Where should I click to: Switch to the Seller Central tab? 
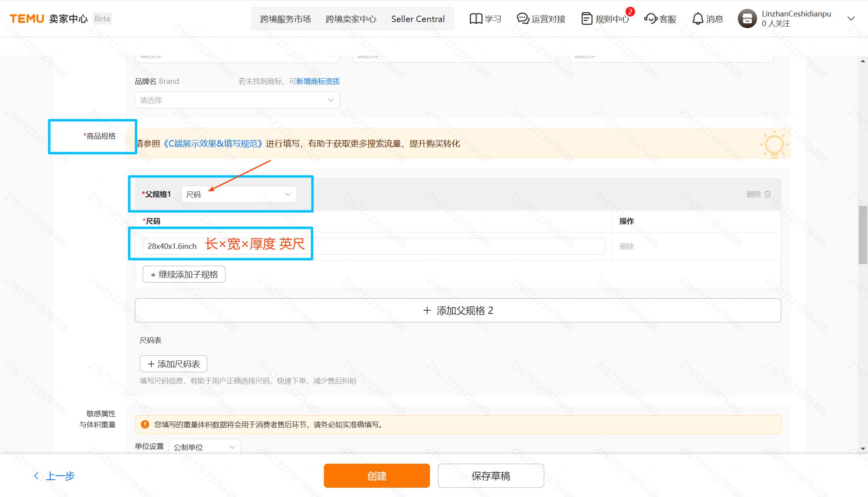pyautogui.click(x=418, y=18)
